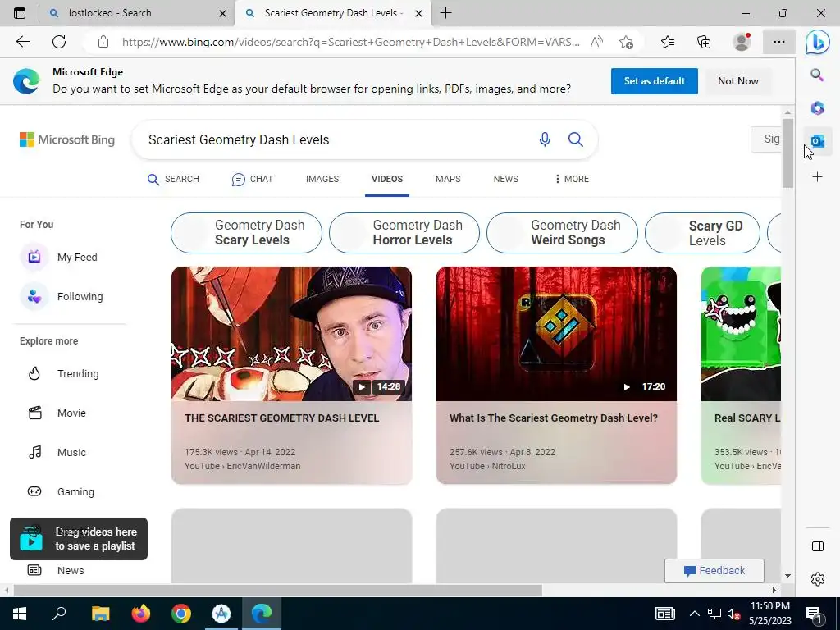This screenshot has width=840, height=630.
Task: Select Scary GD Levels chip
Action: point(702,233)
